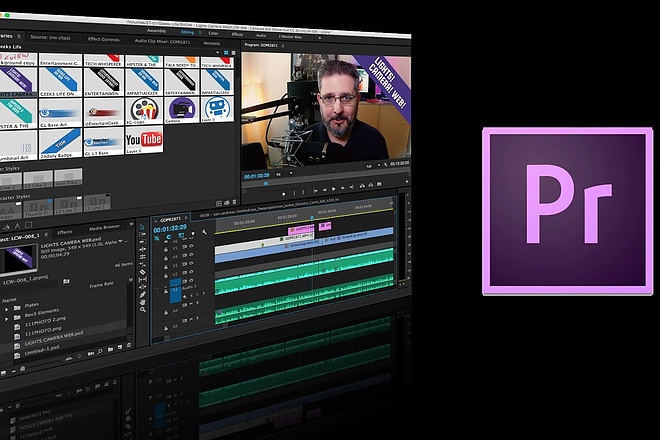Click the Extract button in Program monitor
Viewport: 660px width, 440px height.
tap(370, 185)
